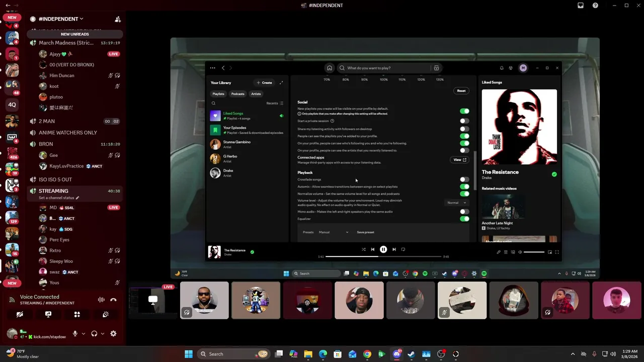The height and width of the screenshot is (362, 644).
Task: Seek on Spotify song progress bar
Action: 383,256
